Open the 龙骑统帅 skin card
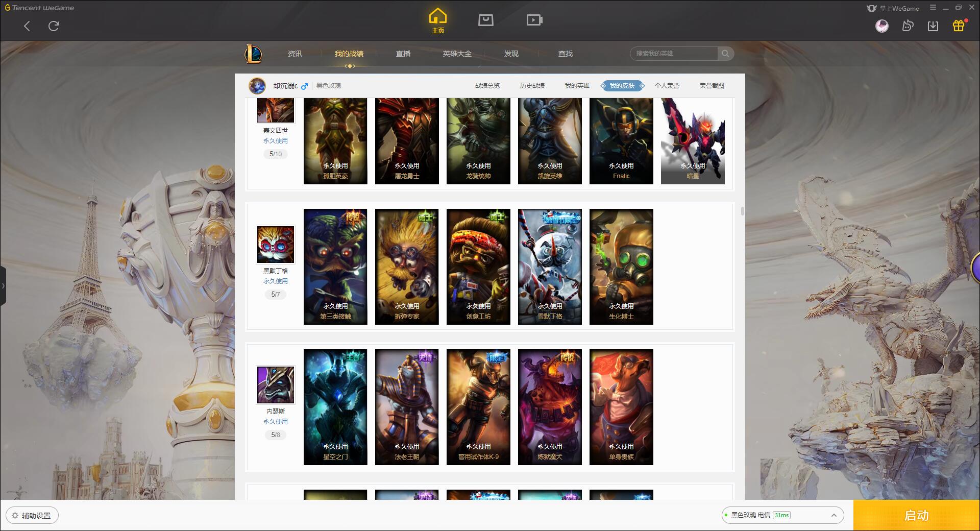This screenshot has width=980, height=531. [x=478, y=141]
